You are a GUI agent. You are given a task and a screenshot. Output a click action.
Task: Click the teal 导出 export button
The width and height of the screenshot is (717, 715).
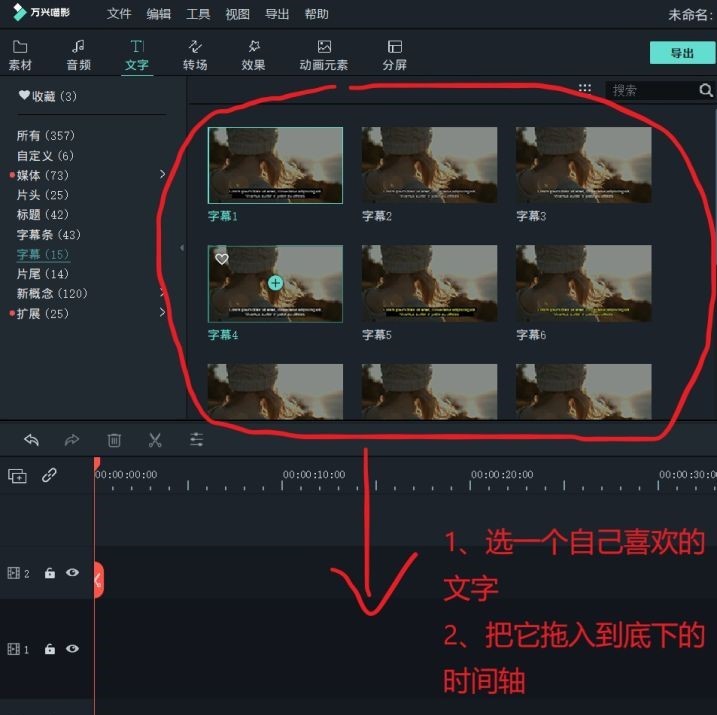[x=682, y=53]
